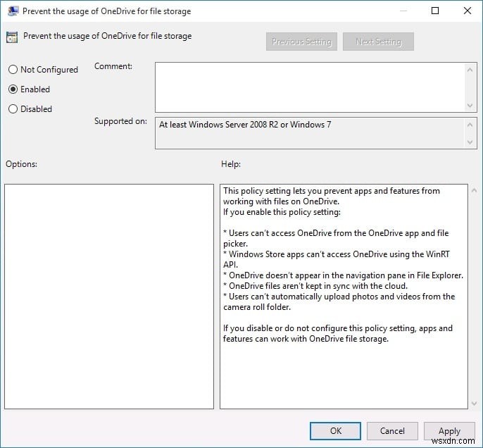
Task: Click the policy heading below the title bar
Action: click(x=107, y=36)
